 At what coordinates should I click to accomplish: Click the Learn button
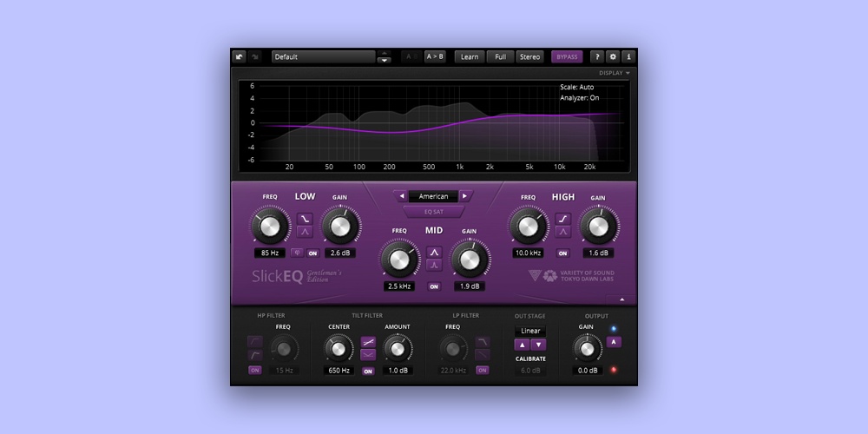(470, 56)
